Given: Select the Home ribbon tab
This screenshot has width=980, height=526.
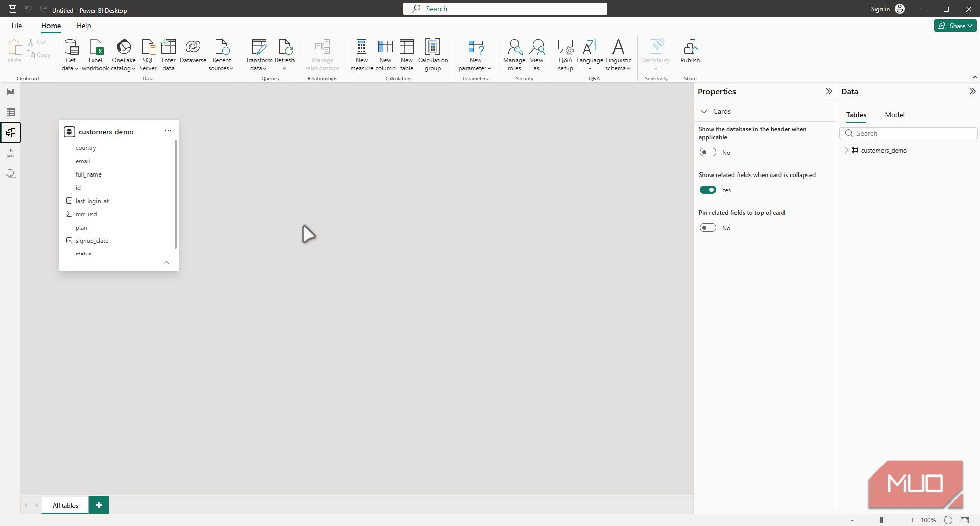Looking at the screenshot, I should click(51, 26).
